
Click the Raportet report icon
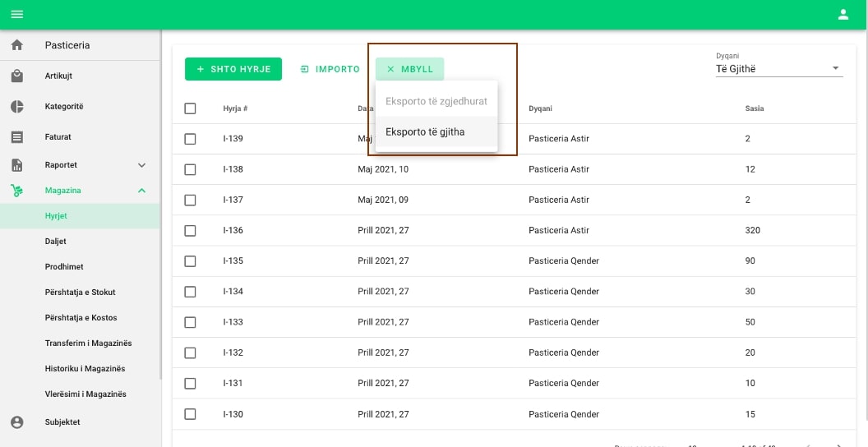point(16,165)
